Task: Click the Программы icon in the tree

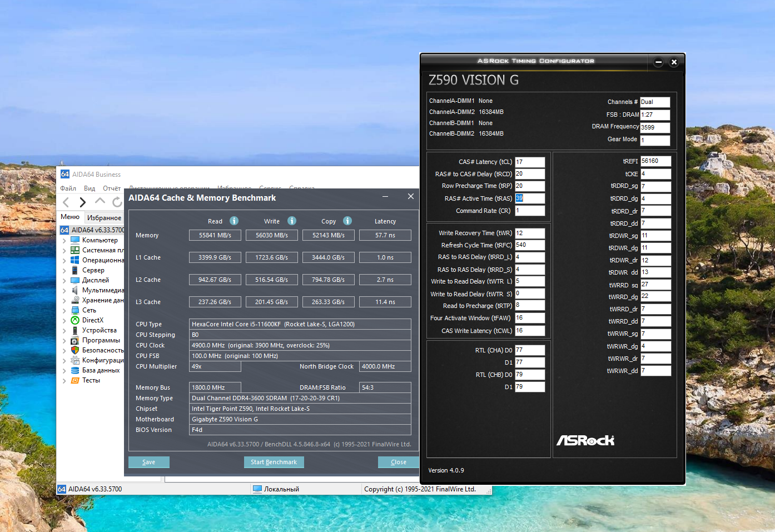Action: click(x=75, y=340)
